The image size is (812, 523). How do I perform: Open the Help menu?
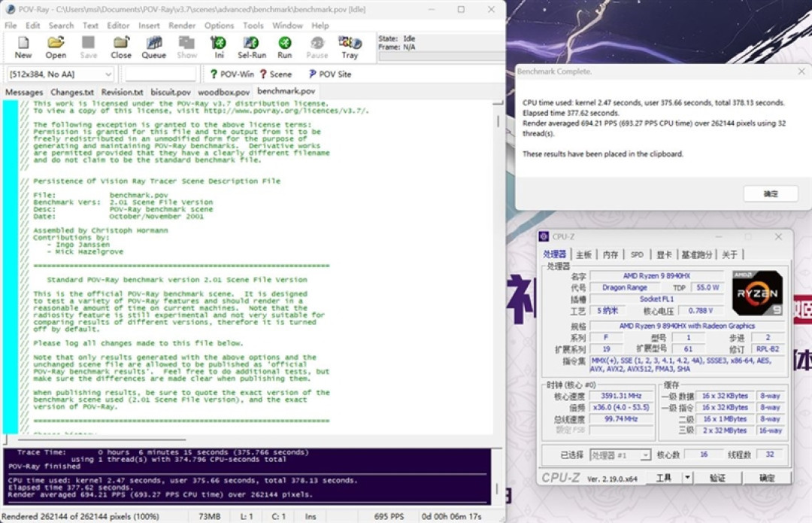click(x=320, y=26)
